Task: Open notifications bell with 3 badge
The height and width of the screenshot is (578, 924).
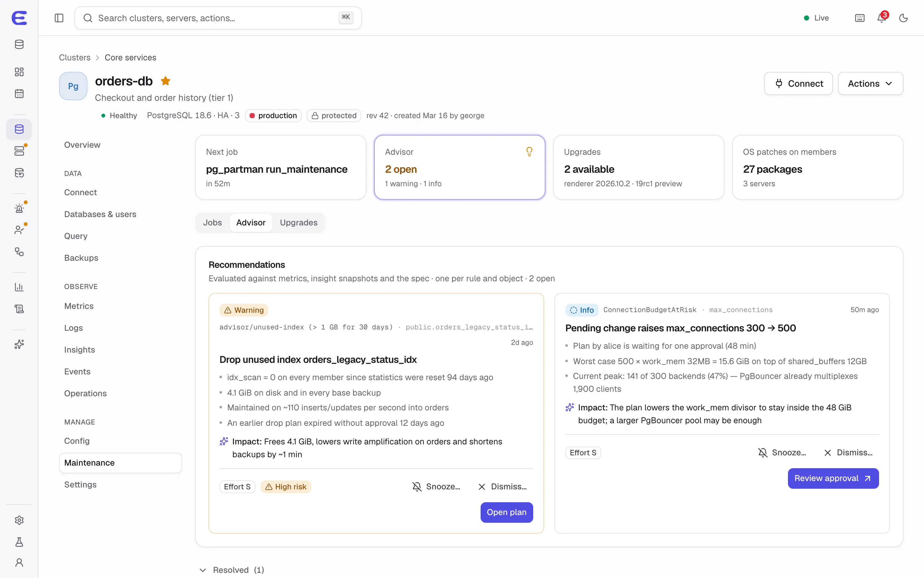Action: coord(882,18)
